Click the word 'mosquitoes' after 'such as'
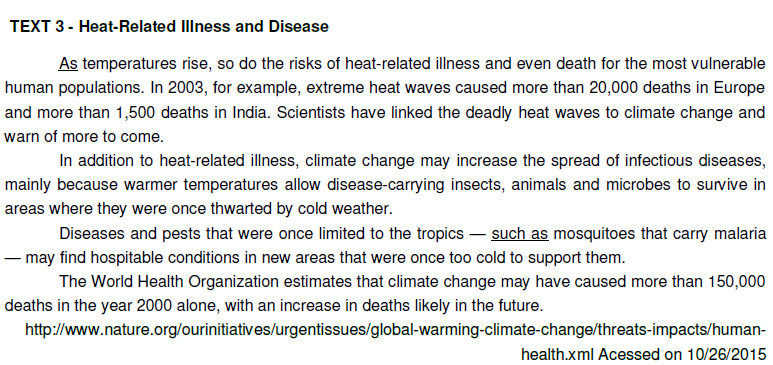This screenshot has height=365, width=773. pyautogui.click(x=594, y=233)
